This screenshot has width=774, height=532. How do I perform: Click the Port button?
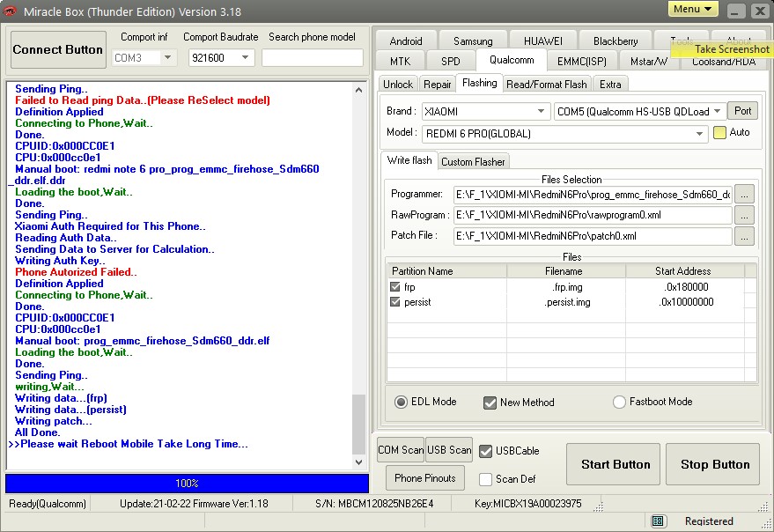pos(742,111)
